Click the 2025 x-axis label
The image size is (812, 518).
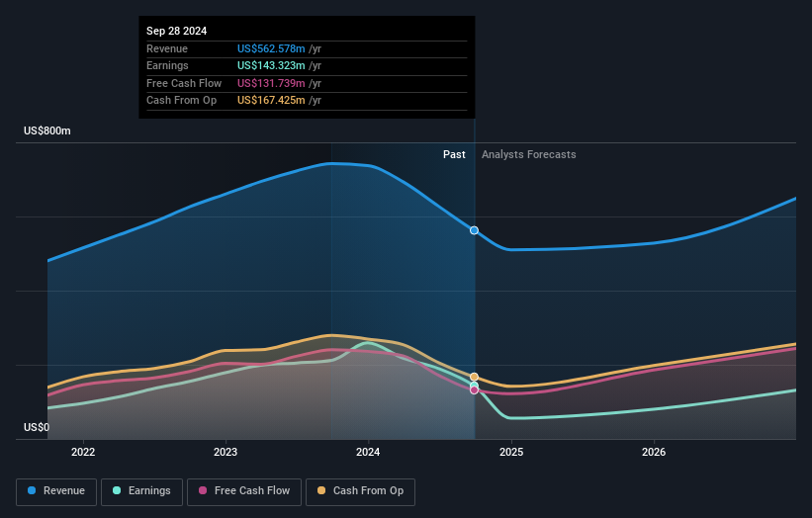click(511, 452)
